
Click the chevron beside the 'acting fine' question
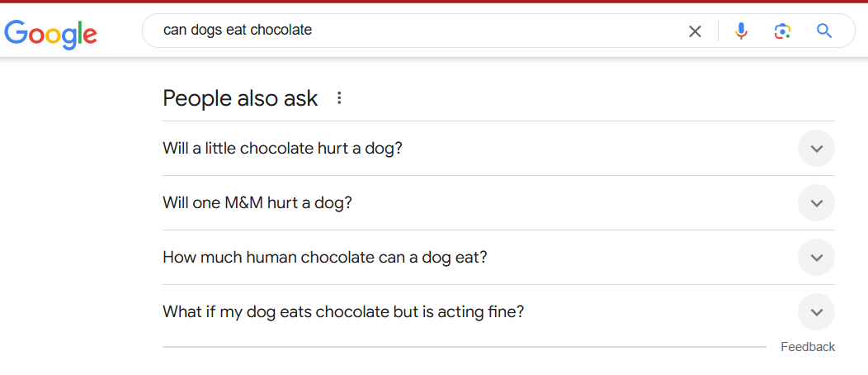click(x=816, y=312)
